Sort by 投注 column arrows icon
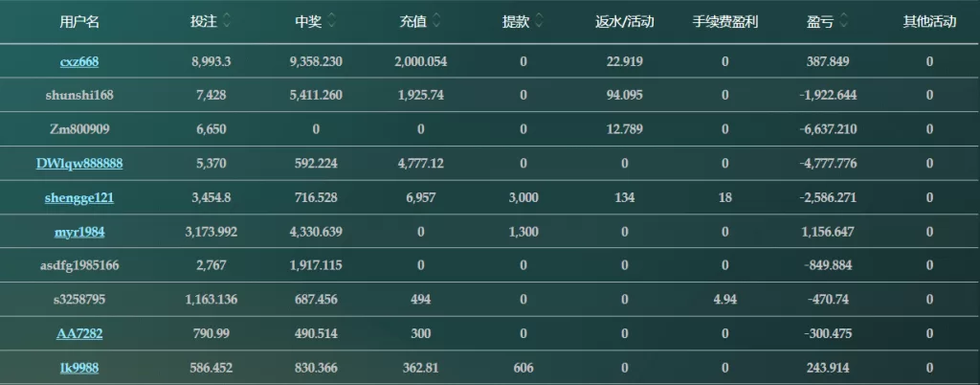The width and height of the screenshot is (980, 385). pos(226,22)
